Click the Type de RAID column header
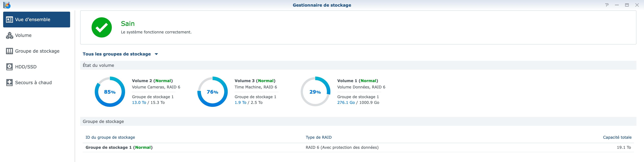Viewport: 644px width, 162px height. (319, 137)
